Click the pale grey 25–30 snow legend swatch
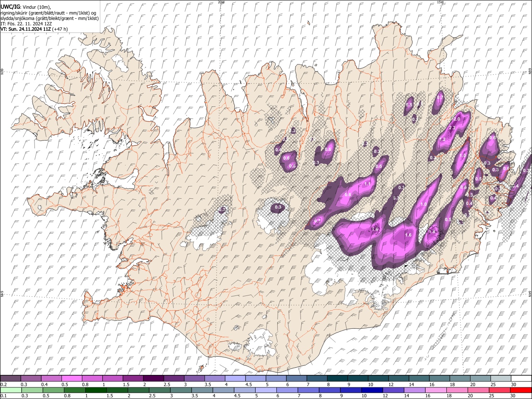Viewport: 532px width, 399px height. pyautogui.click(x=502, y=378)
